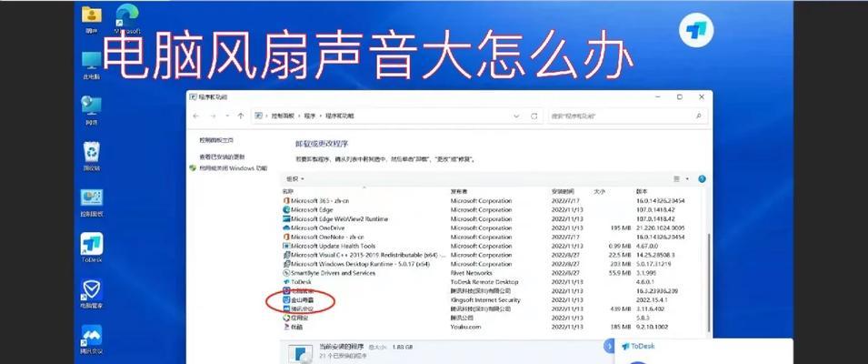Select the 腾讯会议 program row in list
This screenshot has width=868, height=364.
click(494, 308)
